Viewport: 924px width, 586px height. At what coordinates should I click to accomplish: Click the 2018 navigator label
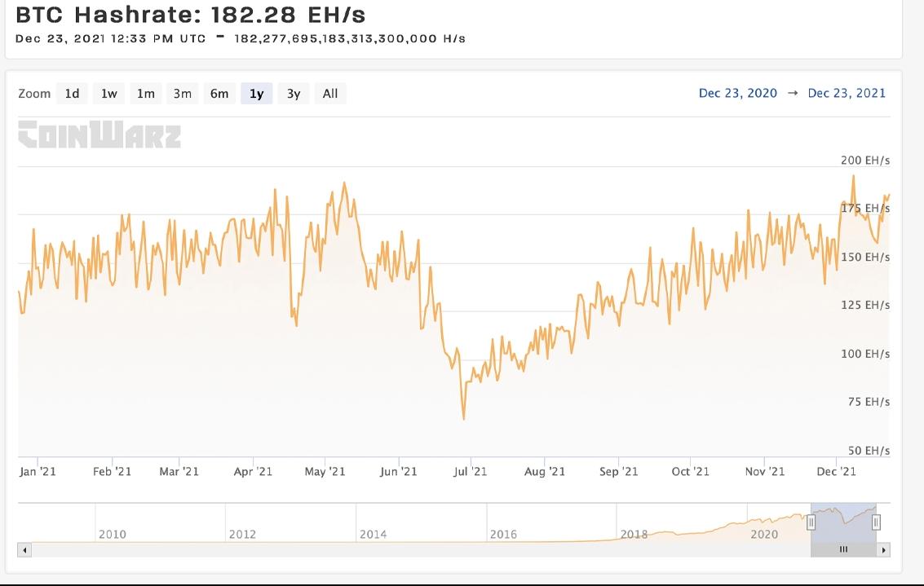(x=634, y=534)
